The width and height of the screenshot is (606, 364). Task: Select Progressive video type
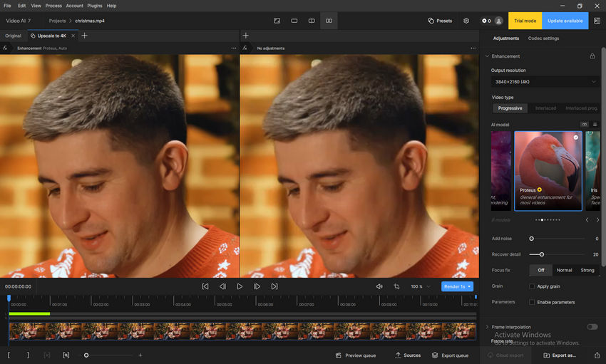(x=510, y=108)
